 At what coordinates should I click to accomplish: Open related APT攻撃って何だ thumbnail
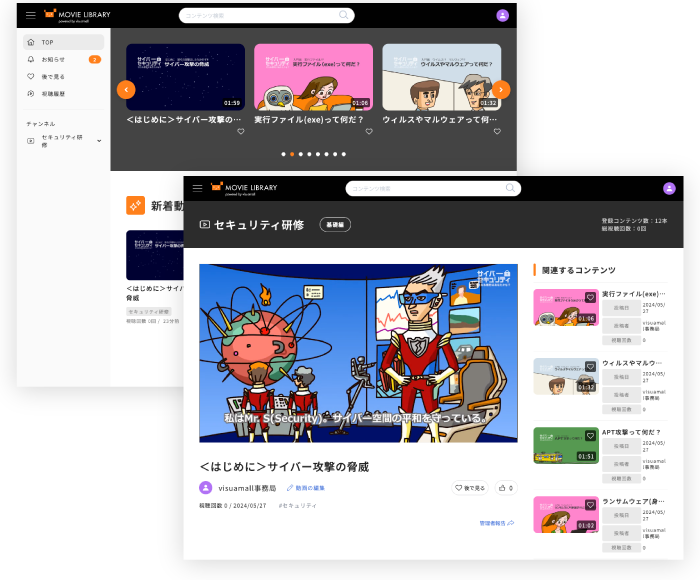click(x=566, y=446)
